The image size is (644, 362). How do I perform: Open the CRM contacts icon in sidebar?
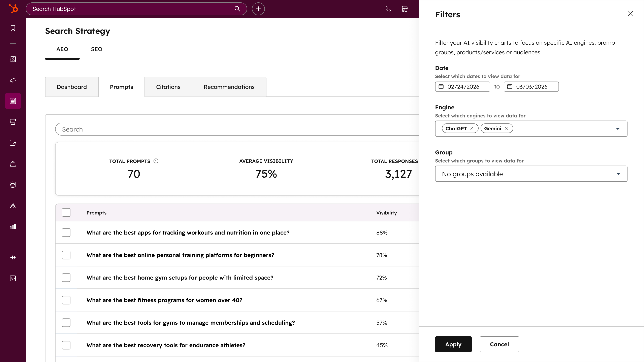(13, 59)
